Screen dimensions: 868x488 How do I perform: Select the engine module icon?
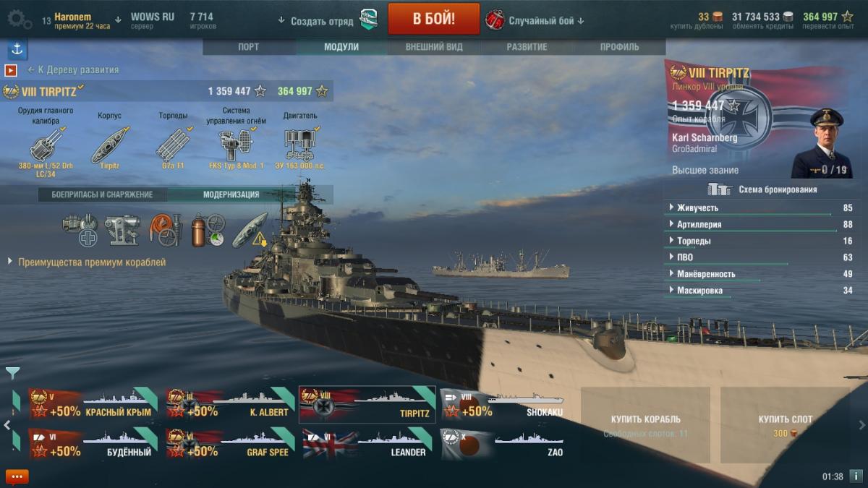tap(300, 144)
